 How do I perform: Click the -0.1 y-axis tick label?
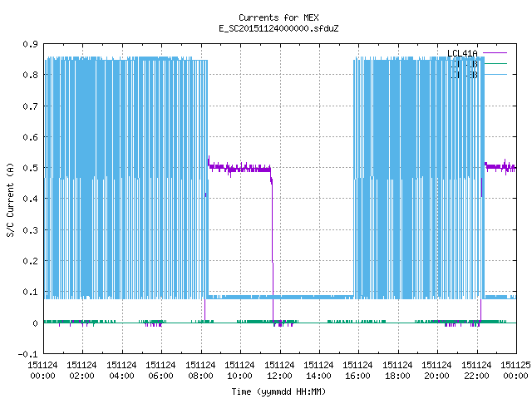coord(27,354)
